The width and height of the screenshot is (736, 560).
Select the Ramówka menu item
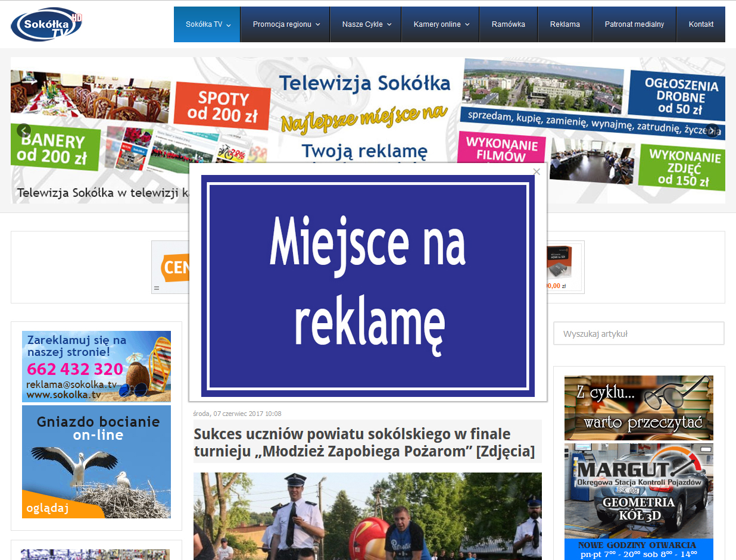pyautogui.click(x=509, y=24)
